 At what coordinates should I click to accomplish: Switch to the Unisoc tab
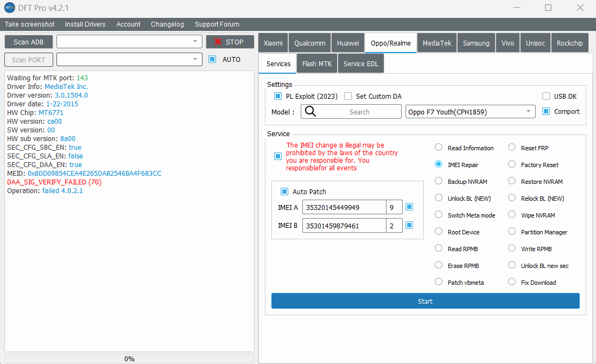click(535, 43)
